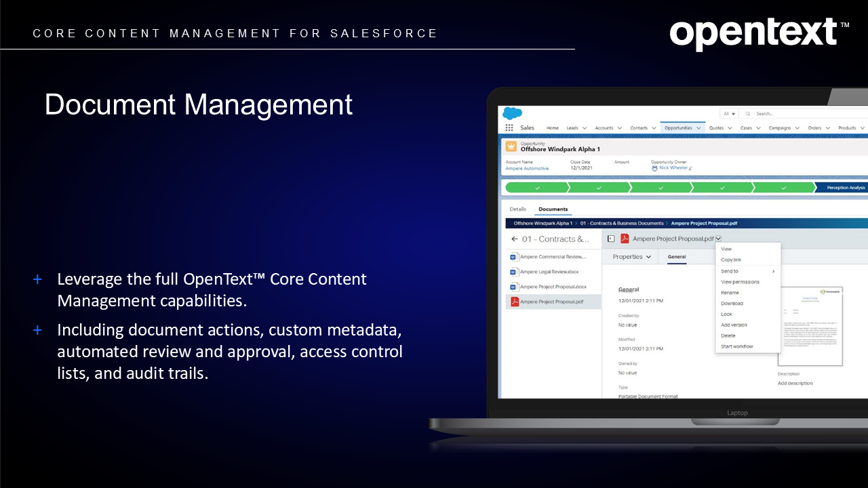868x488 pixels.
Task: Expand the Orders nav chevron
Action: [828, 128]
